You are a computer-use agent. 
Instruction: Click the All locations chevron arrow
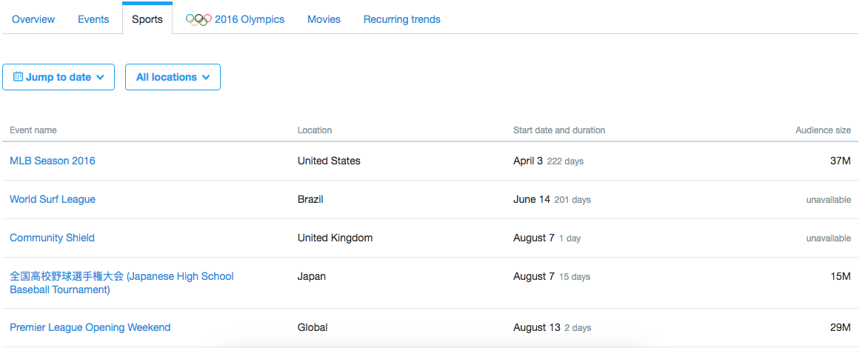point(205,78)
